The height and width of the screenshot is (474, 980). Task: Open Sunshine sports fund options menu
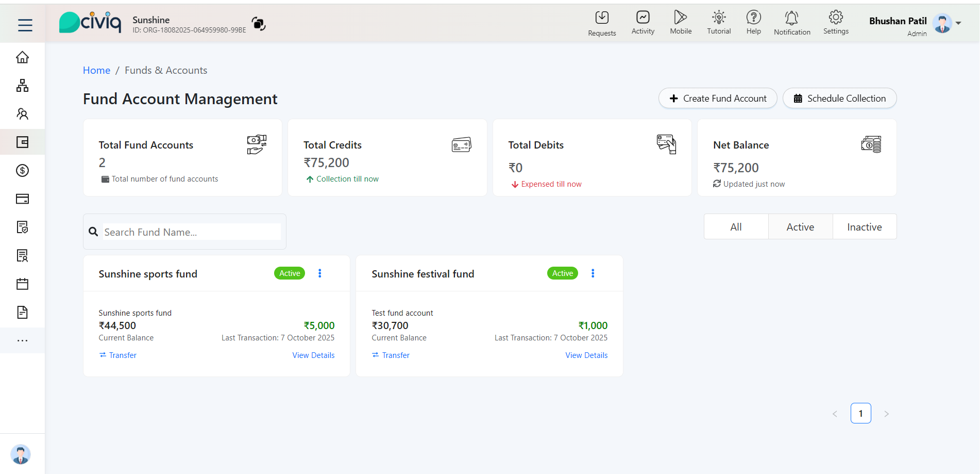click(x=319, y=273)
